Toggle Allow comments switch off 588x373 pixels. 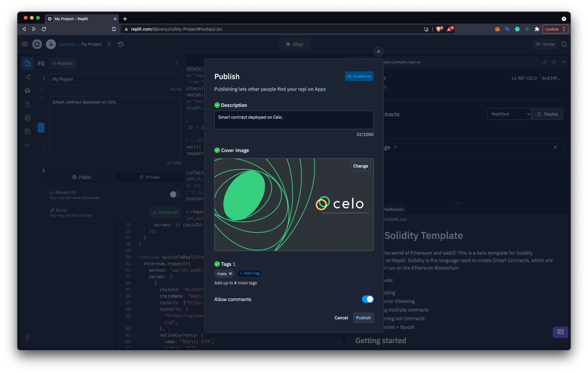(x=367, y=299)
